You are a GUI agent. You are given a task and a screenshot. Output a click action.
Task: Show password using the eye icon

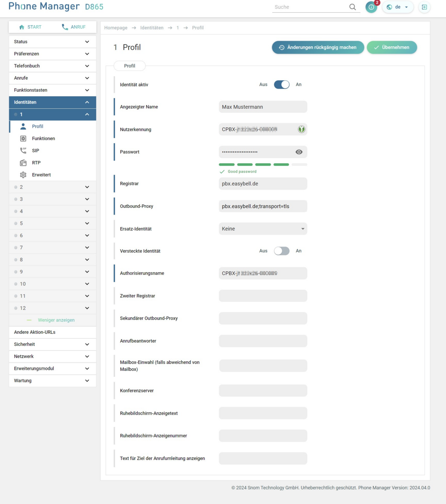point(299,152)
